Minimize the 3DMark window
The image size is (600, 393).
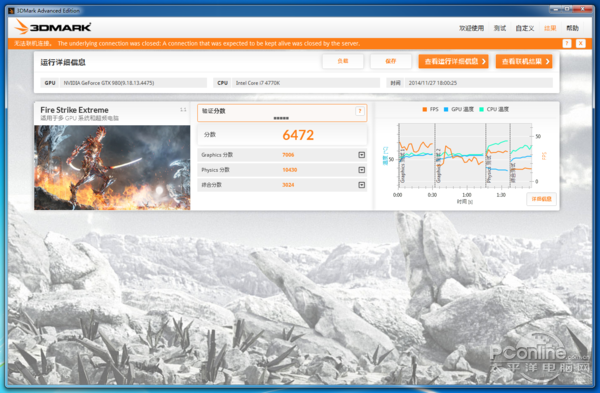coord(556,9)
